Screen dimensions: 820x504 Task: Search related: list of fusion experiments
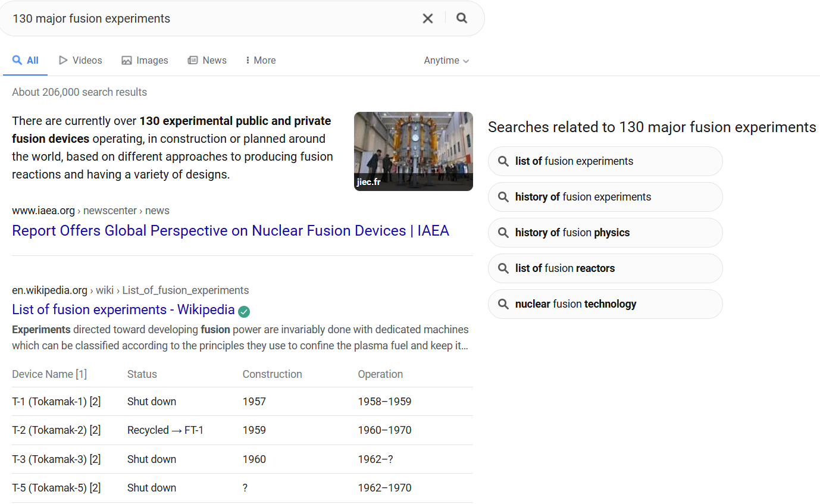point(605,161)
